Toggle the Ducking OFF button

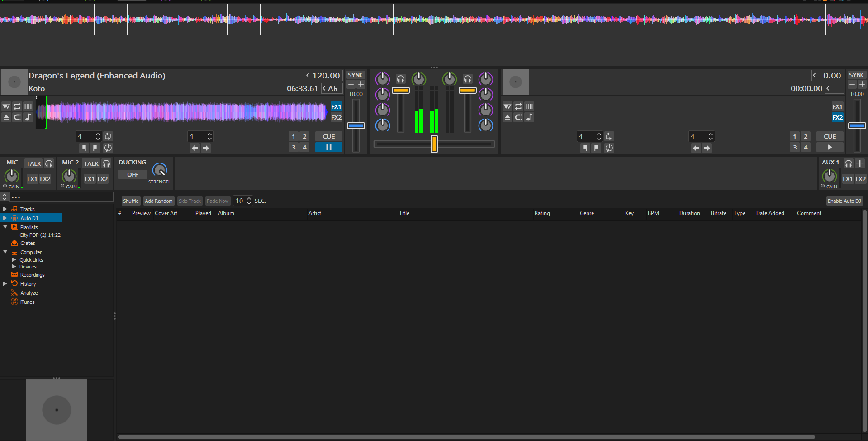click(x=133, y=175)
